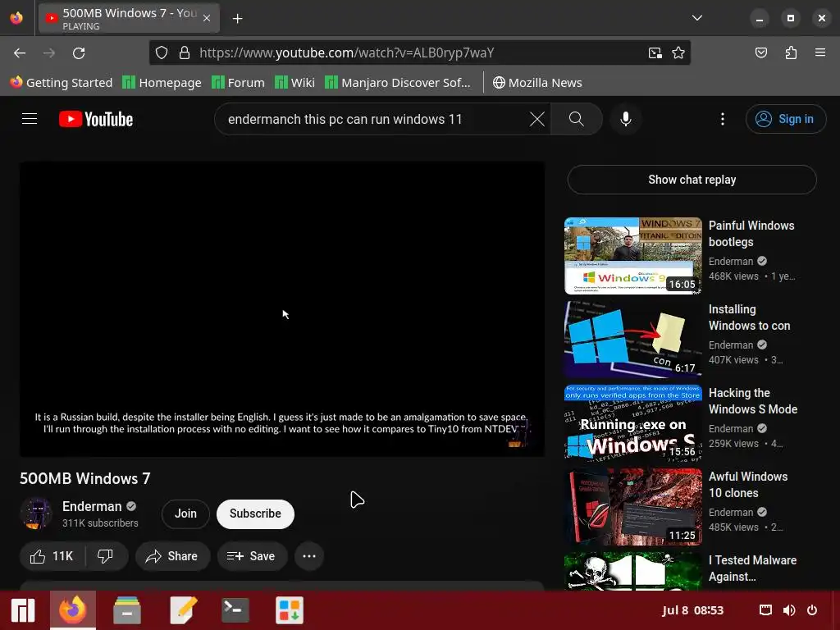This screenshot has height=630, width=840.
Task: Start voice search with the microphone
Action: coord(625,119)
